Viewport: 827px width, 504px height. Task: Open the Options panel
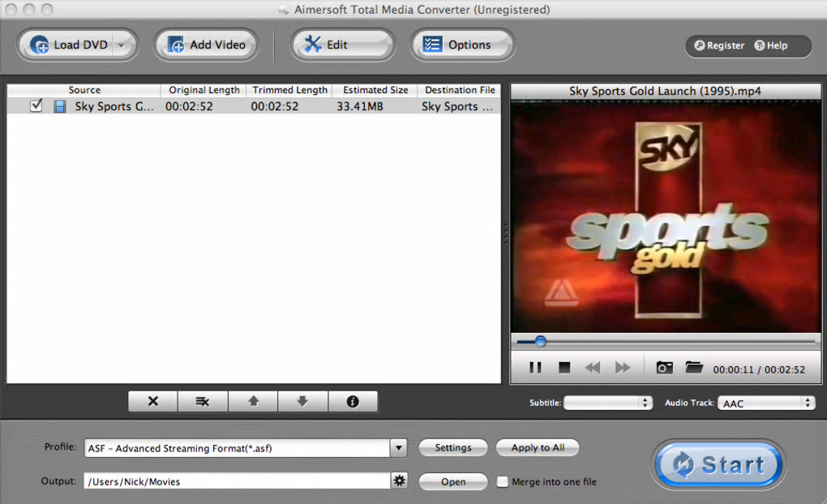tap(462, 45)
